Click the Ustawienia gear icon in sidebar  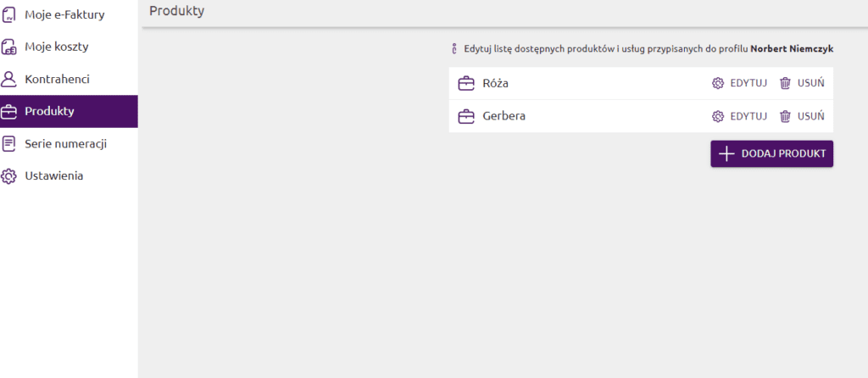point(8,175)
